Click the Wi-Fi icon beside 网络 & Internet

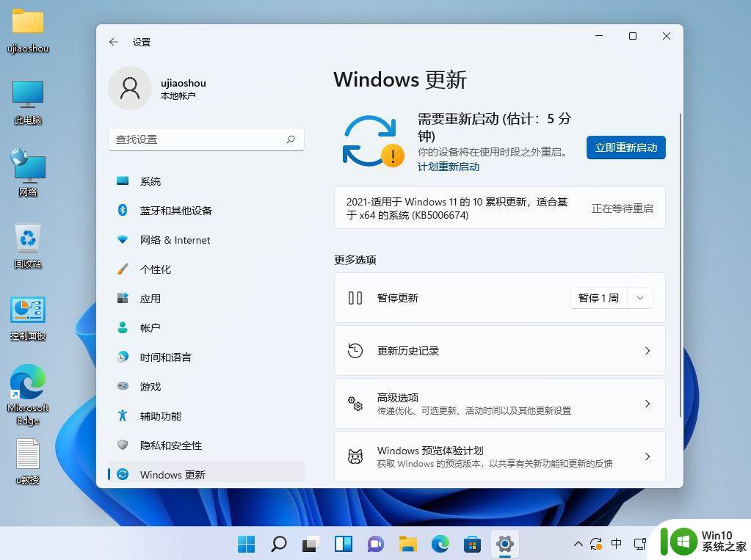pyautogui.click(x=123, y=239)
